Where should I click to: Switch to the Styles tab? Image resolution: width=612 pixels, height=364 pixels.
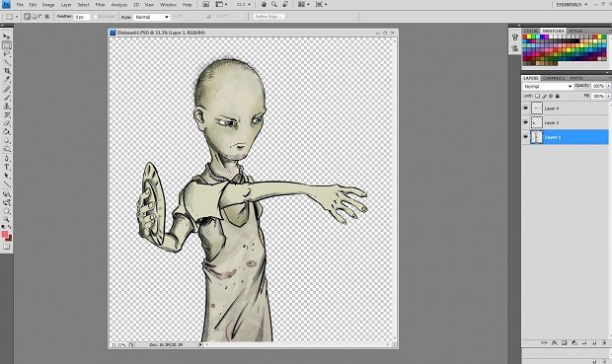[x=575, y=31]
